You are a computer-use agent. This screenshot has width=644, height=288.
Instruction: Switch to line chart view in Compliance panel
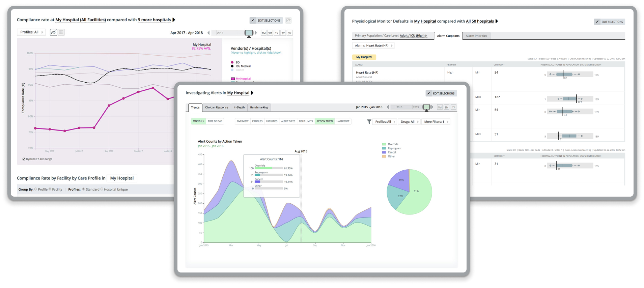[x=53, y=32]
